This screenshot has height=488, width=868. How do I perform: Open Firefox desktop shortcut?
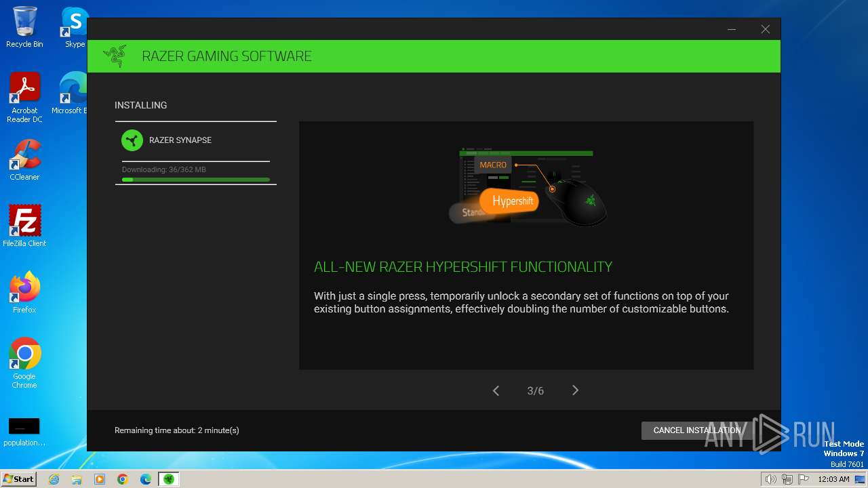[24, 293]
